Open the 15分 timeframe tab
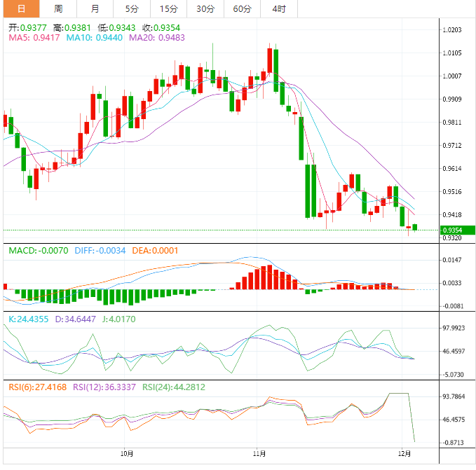Image resolution: width=476 pixels, height=470 pixels. [x=168, y=8]
